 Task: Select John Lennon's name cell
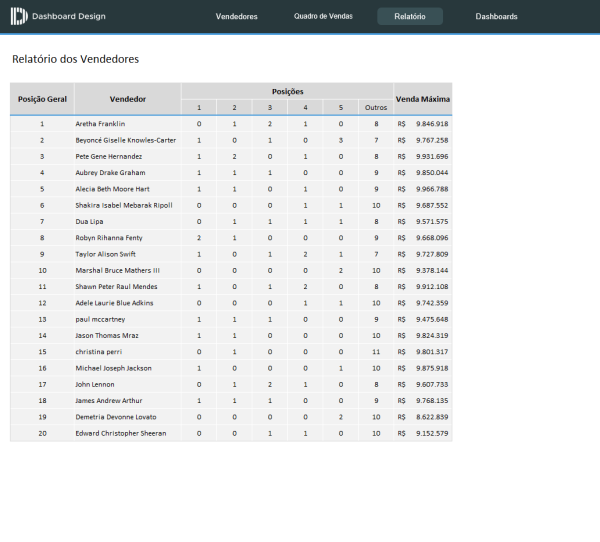(95, 384)
